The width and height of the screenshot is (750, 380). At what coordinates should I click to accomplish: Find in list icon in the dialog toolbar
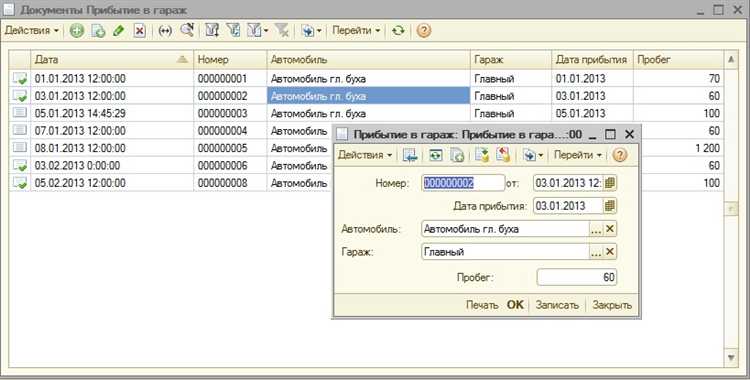(410, 155)
